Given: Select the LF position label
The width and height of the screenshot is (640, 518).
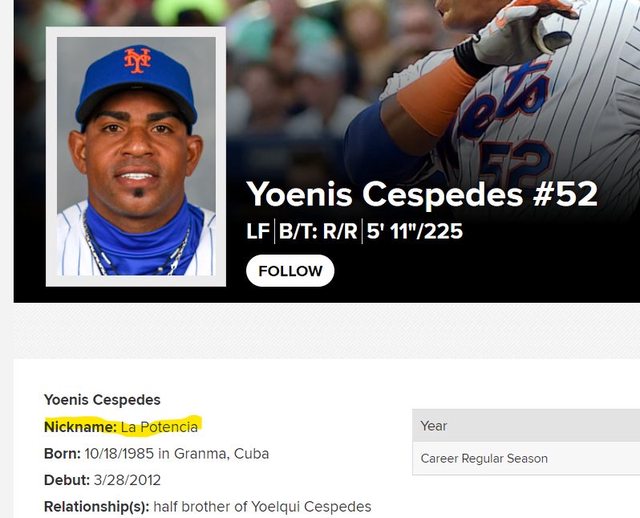Looking at the screenshot, I should pyautogui.click(x=257, y=232).
